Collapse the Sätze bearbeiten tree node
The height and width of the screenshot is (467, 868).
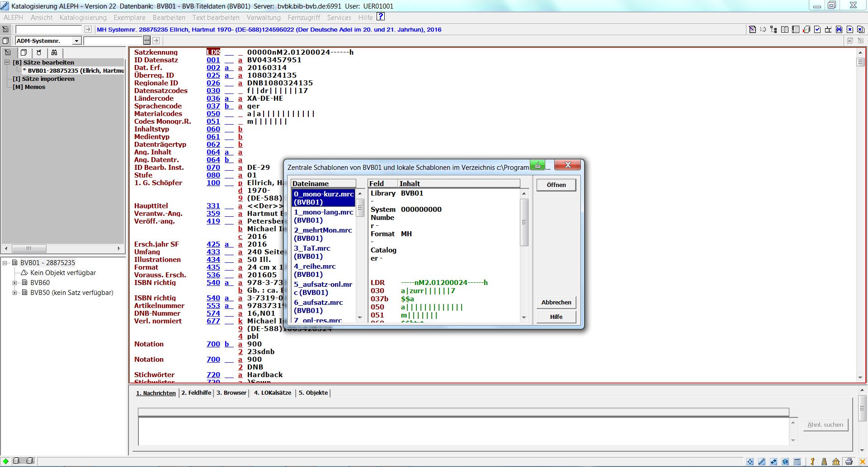tap(7, 62)
